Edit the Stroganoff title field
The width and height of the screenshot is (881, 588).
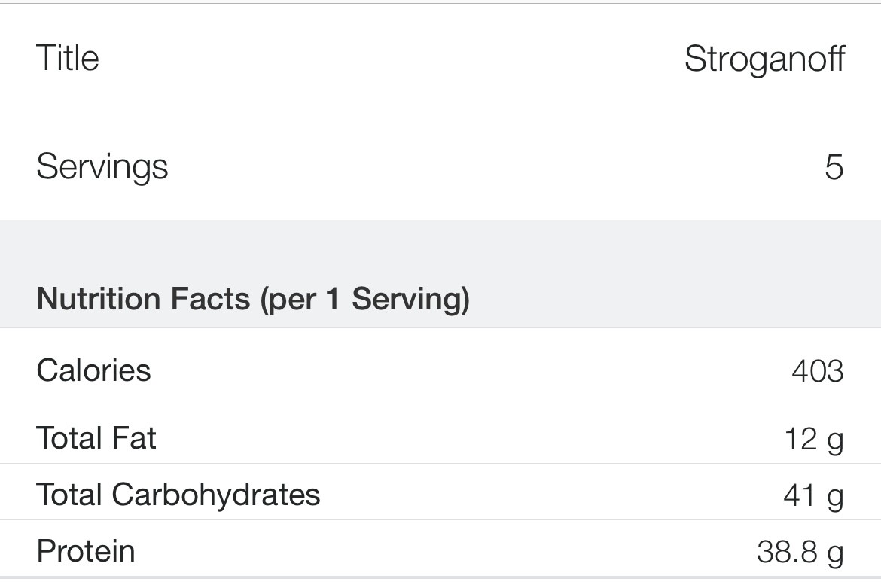click(x=764, y=59)
